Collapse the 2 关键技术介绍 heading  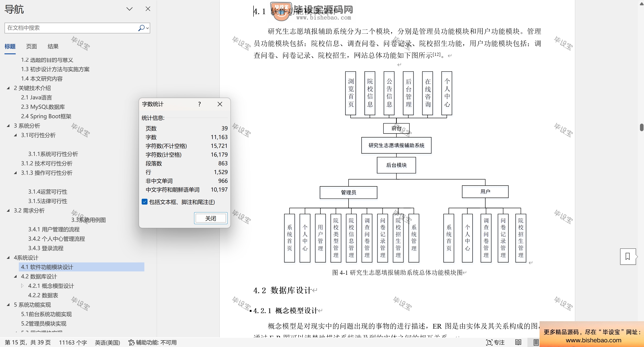tap(8, 88)
